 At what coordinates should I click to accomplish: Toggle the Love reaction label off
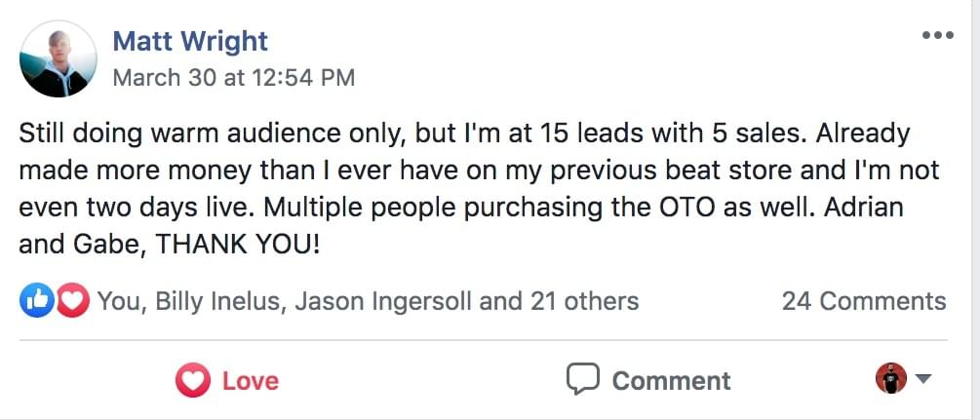[x=250, y=380]
